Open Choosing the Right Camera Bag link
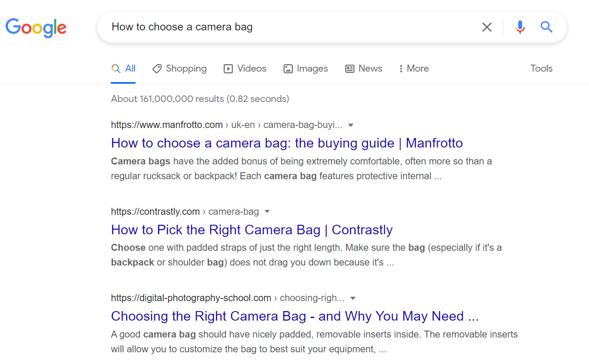The height and width of the screenshot is (364, 589). click(x=295, y=316)
